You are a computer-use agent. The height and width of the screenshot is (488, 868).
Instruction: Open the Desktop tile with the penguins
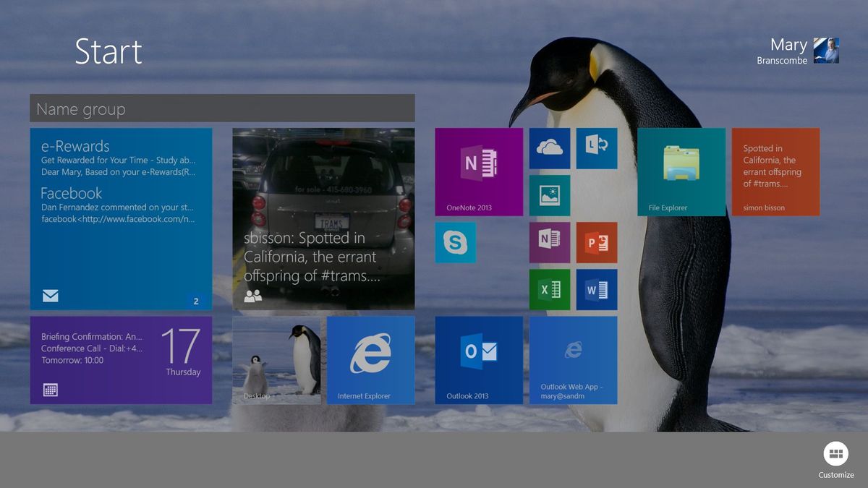(x=277, y=359)
